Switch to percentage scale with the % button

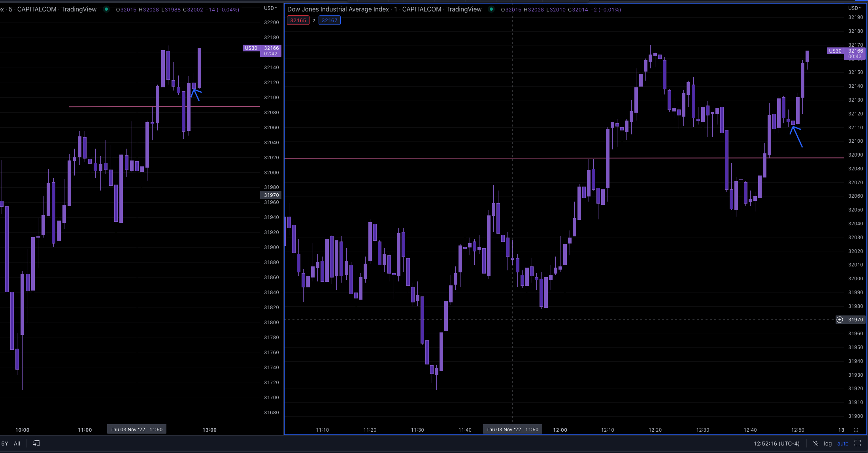[817, 443]
